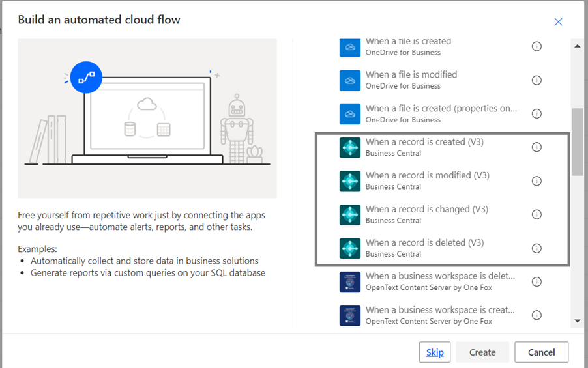View info for 'When a record is deleted (V3)'

point(537,248)
